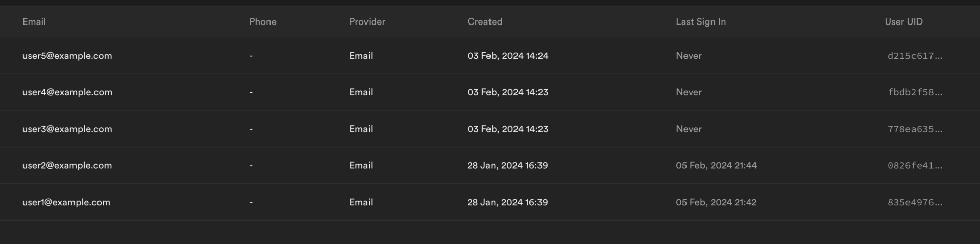Image resolution: width=980 pixels, height=244 pixels.
Task: Copy the User UID d215c617
Action: (915, 56)
